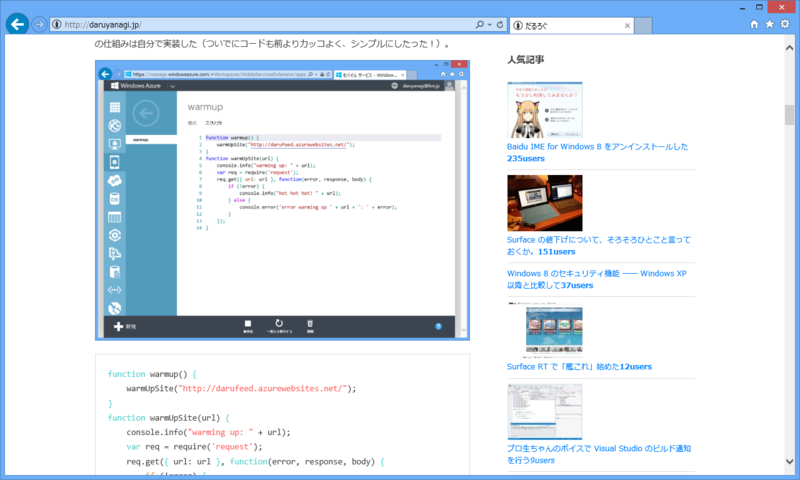800x480 pixels.
Task: Close the だるろぐ tab
Action: 627,26
